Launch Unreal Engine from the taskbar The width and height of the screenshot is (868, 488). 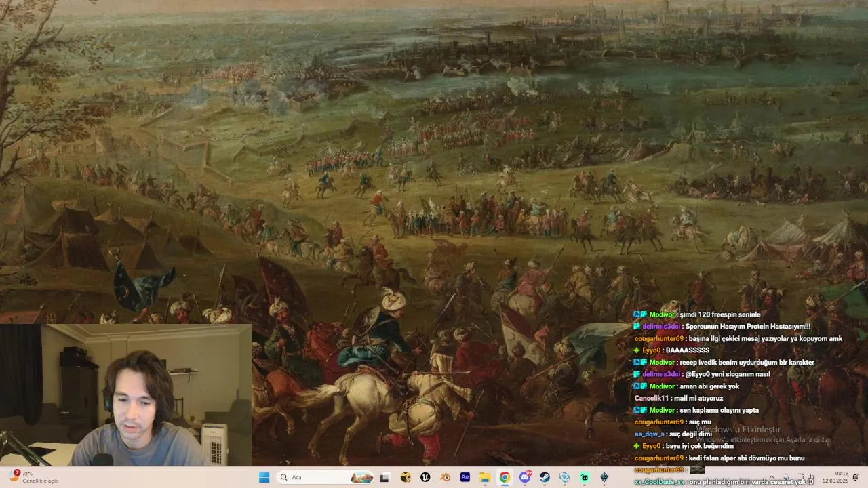point(425,477)
